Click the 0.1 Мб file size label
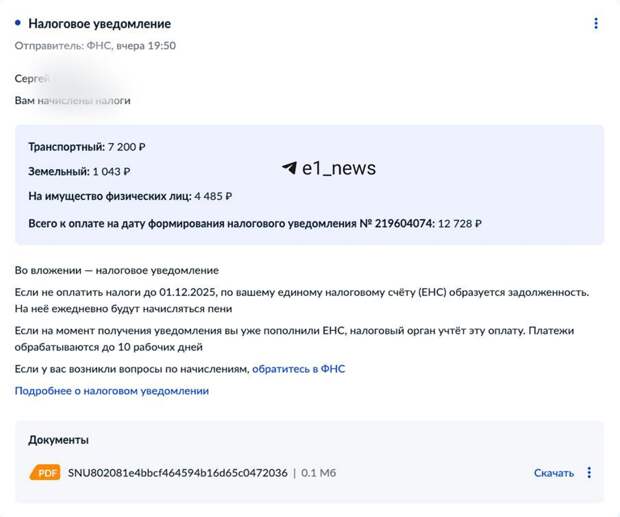This screenshot has height=517, width=620. tap(318, 473)
